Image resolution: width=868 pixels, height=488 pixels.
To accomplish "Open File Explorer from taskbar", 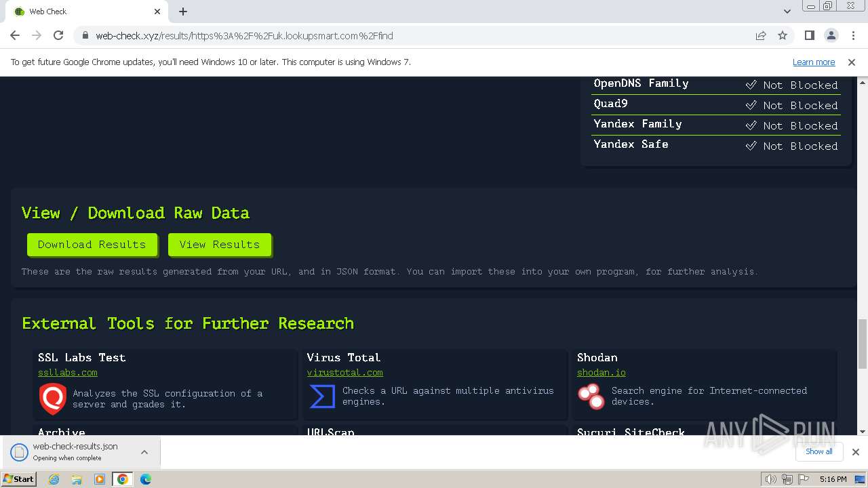I will 77,479.
